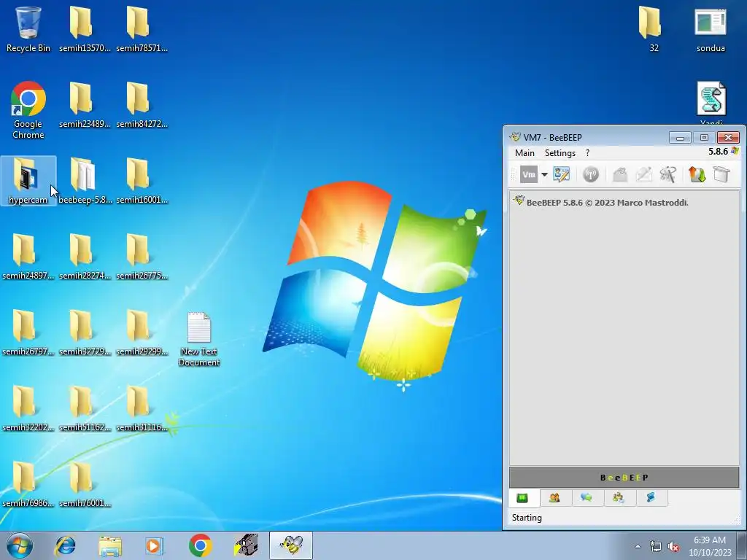The height and width of the screenshot is (560, 747).
Task: Select the Google Chrome desktop shortcut
Action: point(28,111)
